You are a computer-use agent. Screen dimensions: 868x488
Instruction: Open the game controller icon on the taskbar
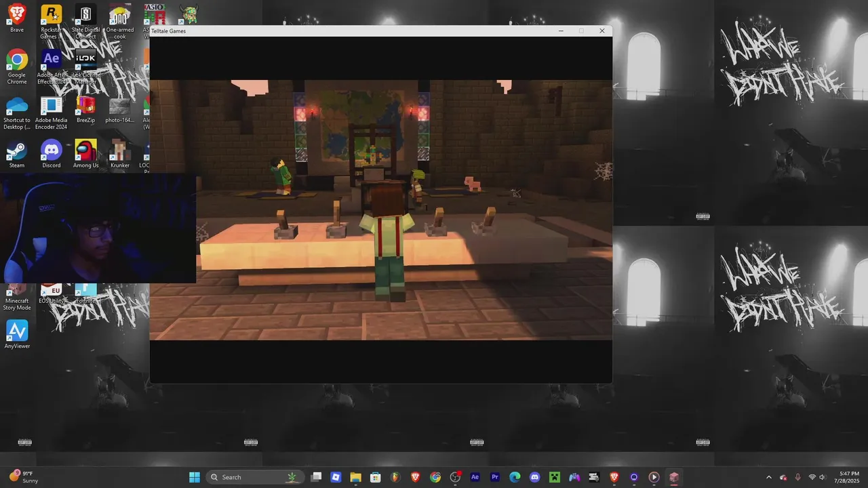click(574, 477)
